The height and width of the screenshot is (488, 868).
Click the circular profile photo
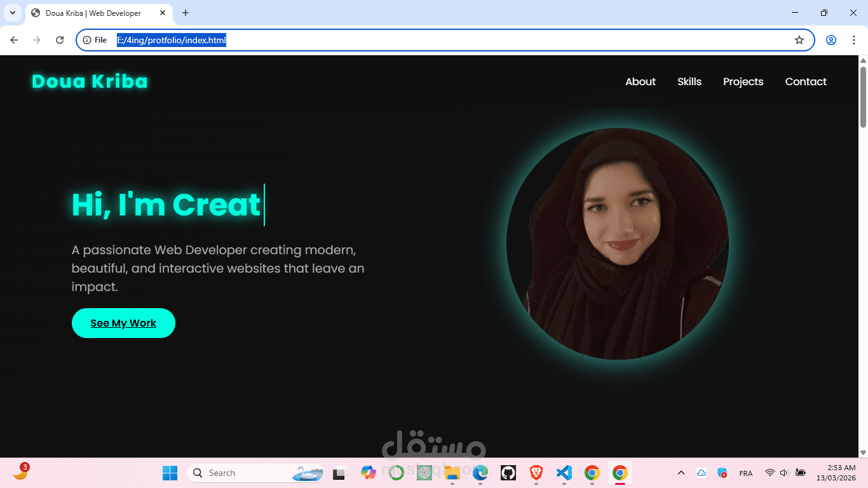click(618, 244)
